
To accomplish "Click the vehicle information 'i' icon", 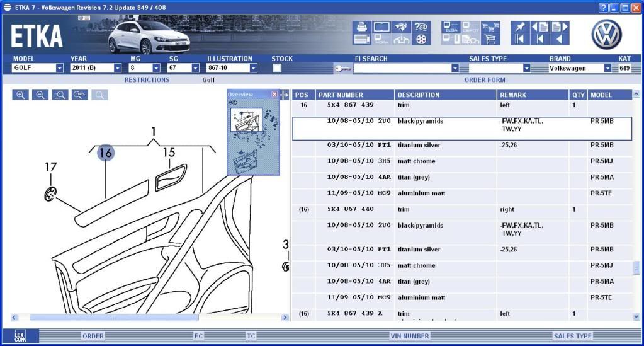I will click(401, 40).
